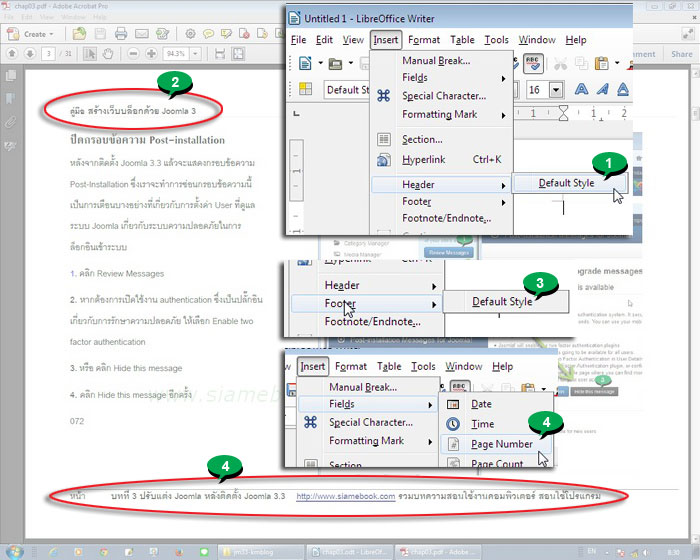Choose Hyperlink Ctrl+K in top Insert menu
Viewport: 700px width, 560px height.
point(442,159)
